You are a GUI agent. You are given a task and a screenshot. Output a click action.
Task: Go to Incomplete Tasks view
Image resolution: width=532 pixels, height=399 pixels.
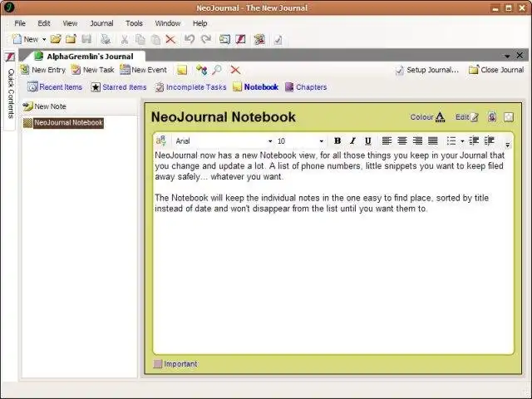click(x=190, y=87)
